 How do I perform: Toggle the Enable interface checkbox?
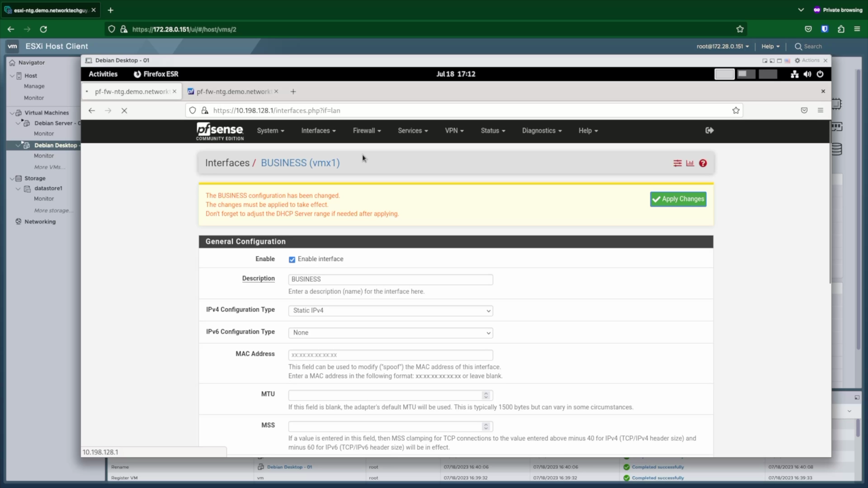292,260
